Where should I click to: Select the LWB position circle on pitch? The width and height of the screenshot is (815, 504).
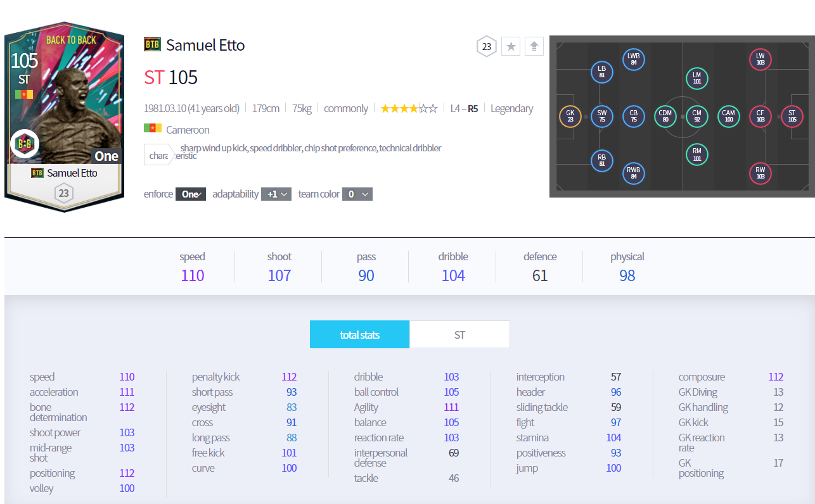(x=633, y=59)
